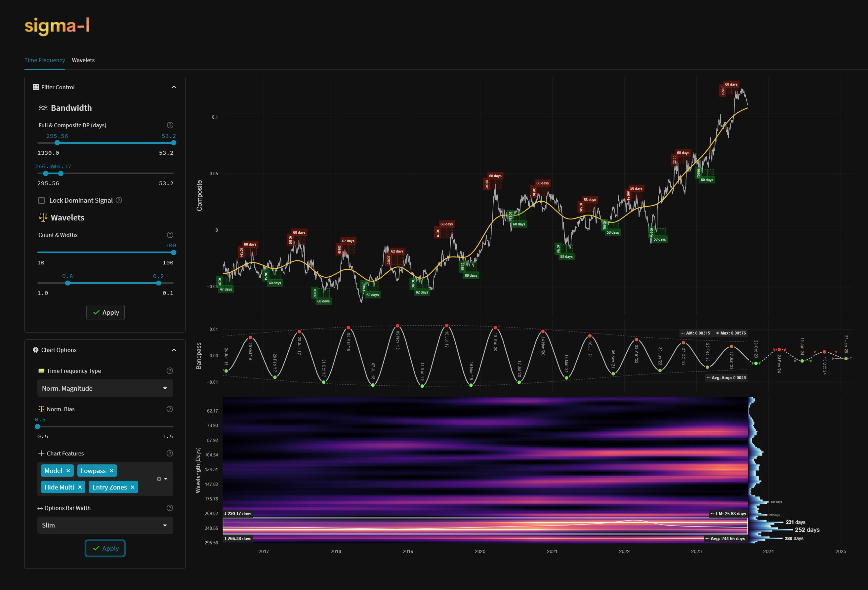Click the 266.38 days band boundary label

238,538
